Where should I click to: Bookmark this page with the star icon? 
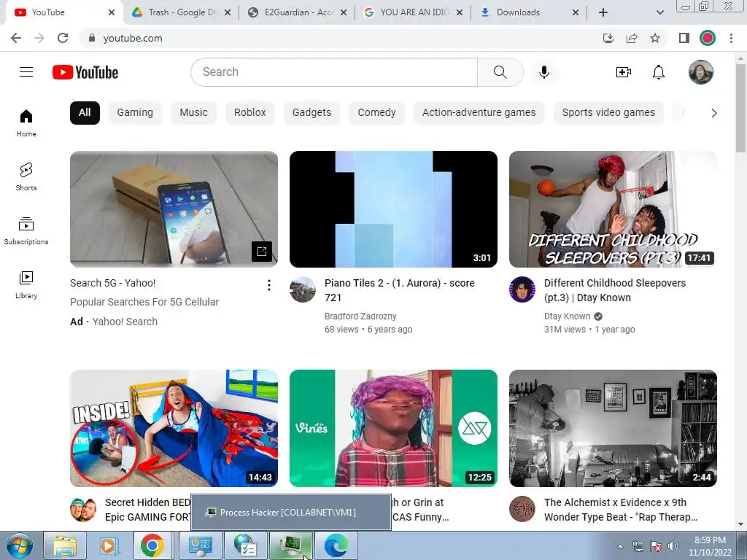(x=655, y=38)
